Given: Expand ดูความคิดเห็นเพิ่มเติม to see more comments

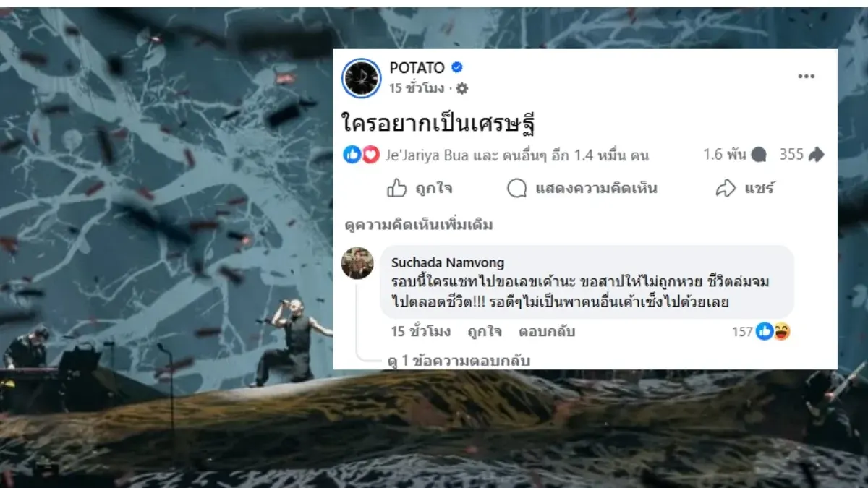Looking at the screenshot, I should click(420, 225).
